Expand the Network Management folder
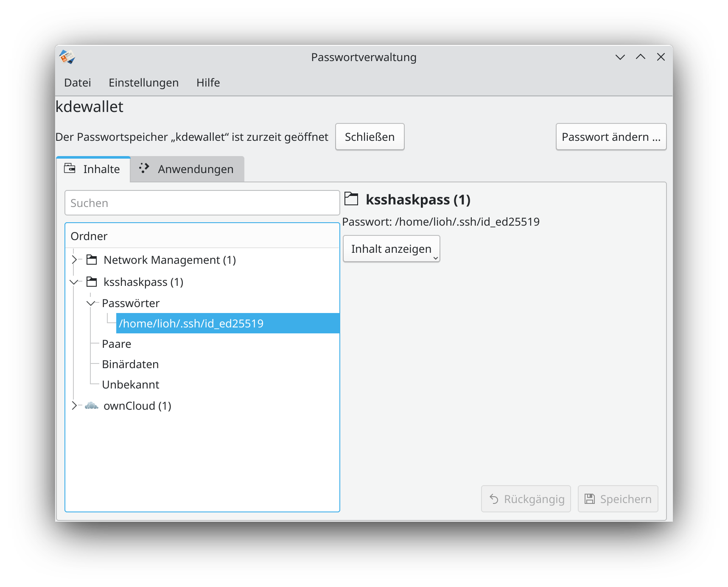The height and width of the screenshot is (587, 728). pyautogui.click(x=74, y=260)
